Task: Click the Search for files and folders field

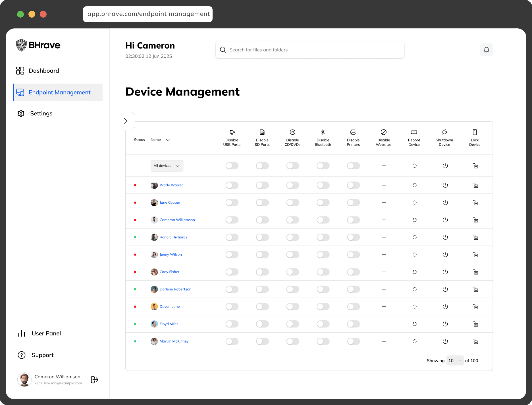Action: [x=310, y=50]
